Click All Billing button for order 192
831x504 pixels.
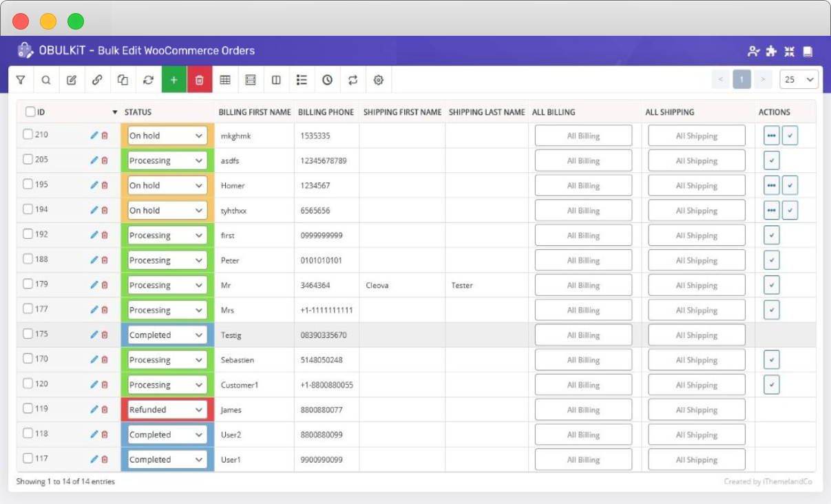point(583,235)
